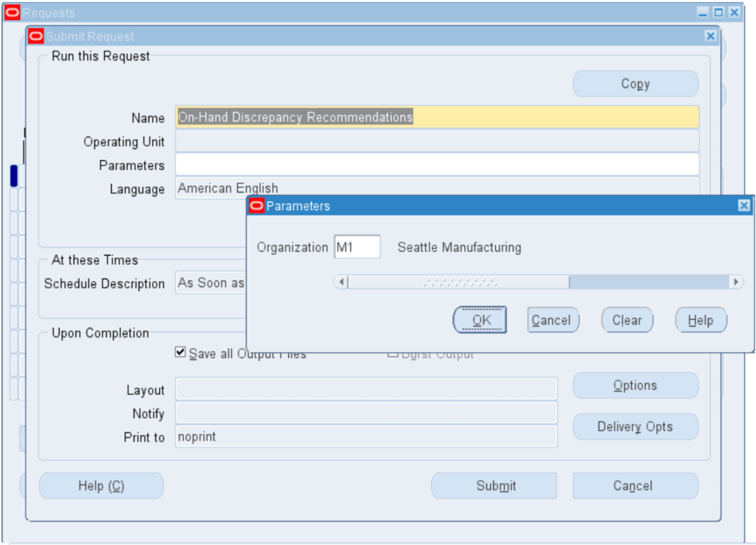Click the Layout field
756x545 pixels.
point(366,389)
